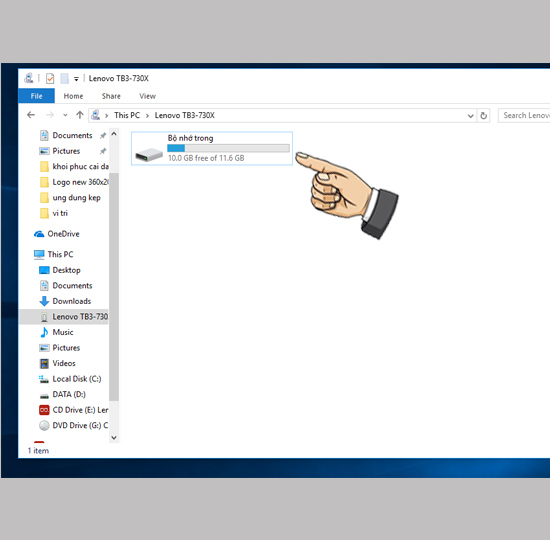
Task: Click the Back navigation arrow
Action: [x=31, y=115]
